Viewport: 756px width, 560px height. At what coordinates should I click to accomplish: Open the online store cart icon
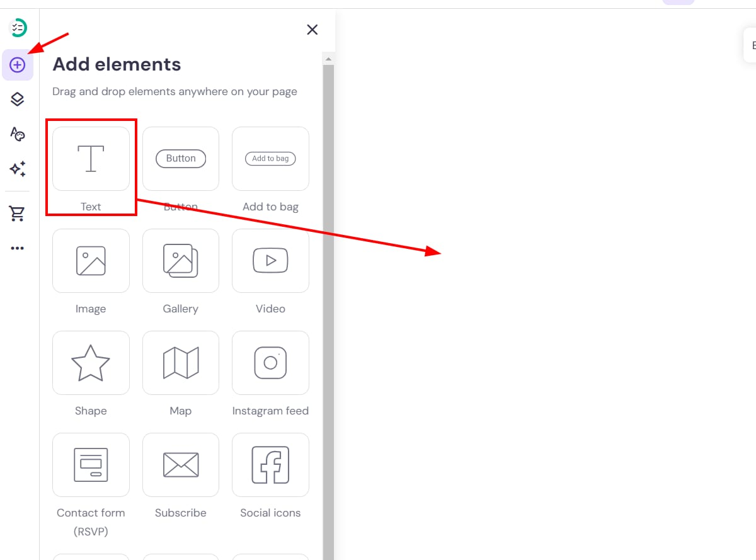click(18, 214)
